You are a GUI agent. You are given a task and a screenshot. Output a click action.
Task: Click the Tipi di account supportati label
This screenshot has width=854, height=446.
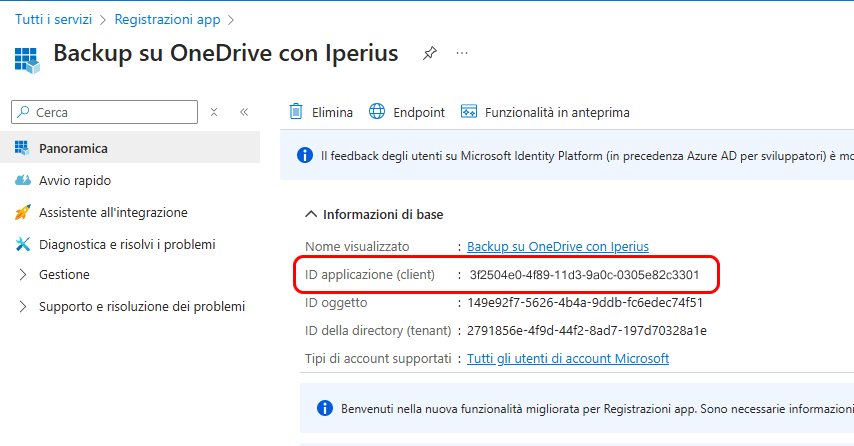point(378,358)
